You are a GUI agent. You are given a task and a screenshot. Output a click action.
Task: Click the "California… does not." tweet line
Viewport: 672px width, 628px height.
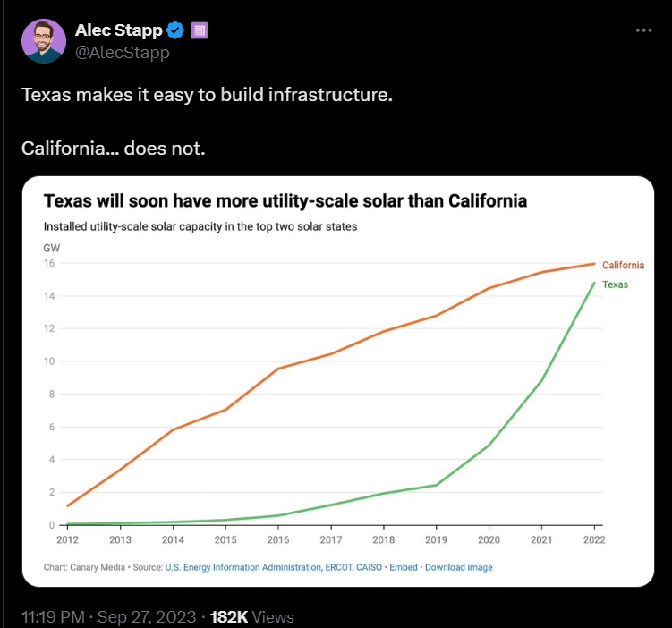(113, 147)
